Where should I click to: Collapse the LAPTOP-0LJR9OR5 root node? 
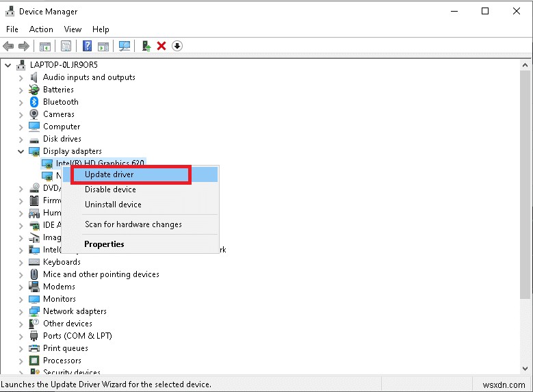tap(8, 65)
